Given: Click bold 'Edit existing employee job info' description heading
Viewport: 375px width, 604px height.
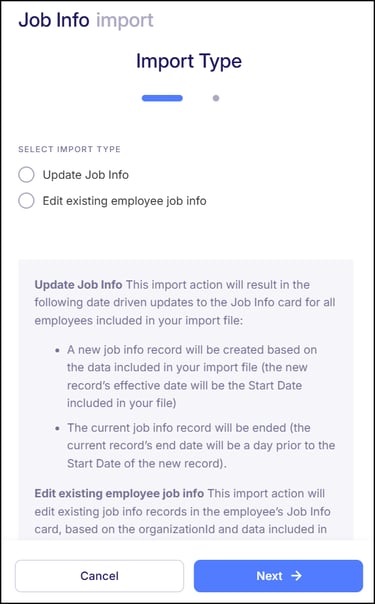Looking at the screenshot, I should [x=119, y=493].
